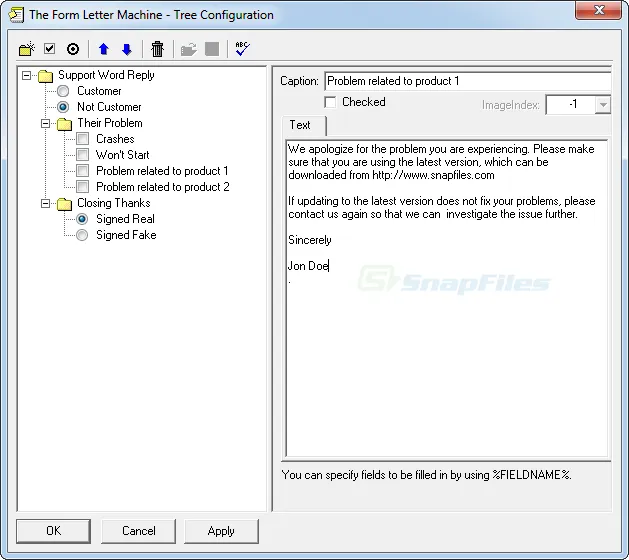629x560 pixels.
Task: Select the Customer radio button
Action: 63,91
